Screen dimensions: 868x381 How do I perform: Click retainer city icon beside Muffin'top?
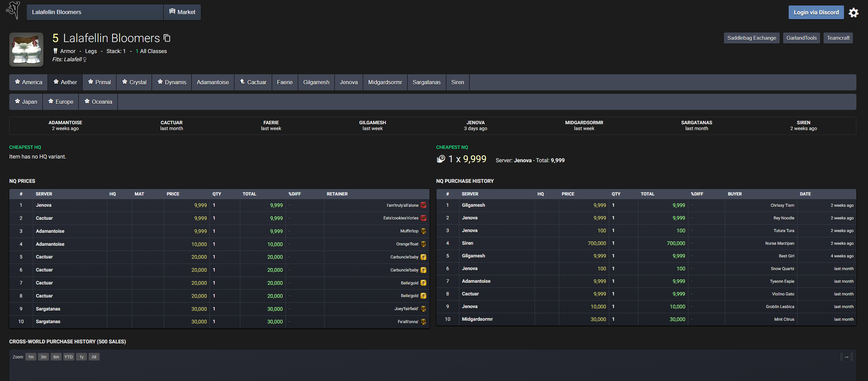(423, 231)
